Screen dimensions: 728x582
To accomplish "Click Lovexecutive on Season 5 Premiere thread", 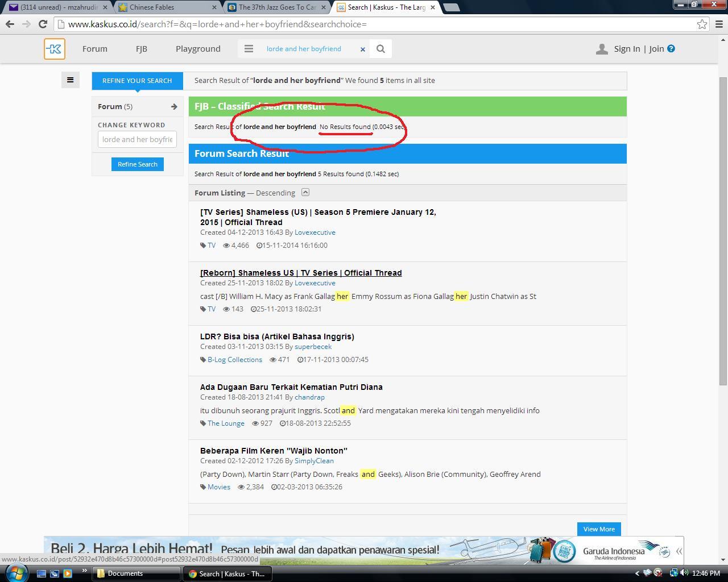I will (315, 232).
